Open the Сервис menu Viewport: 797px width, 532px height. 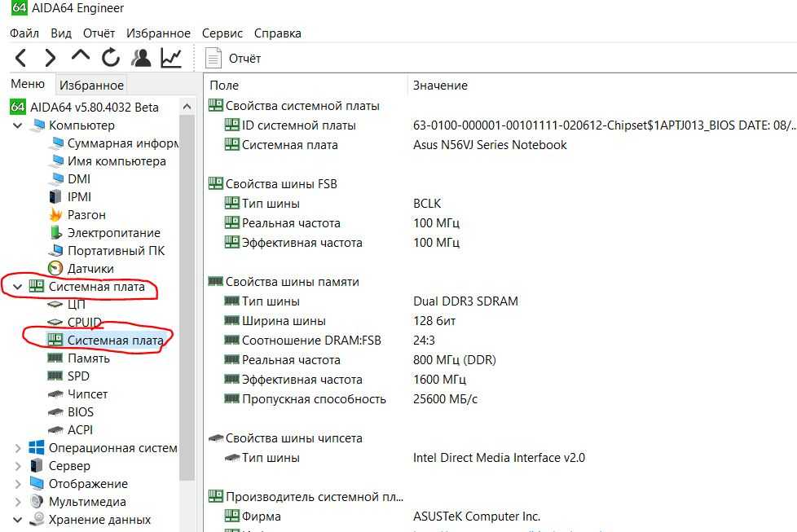[222, 33]
